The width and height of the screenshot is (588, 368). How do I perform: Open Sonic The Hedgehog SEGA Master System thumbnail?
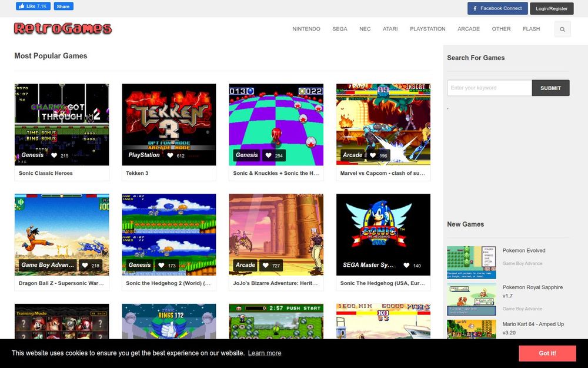pyautogui.click(x=383, y=234)
